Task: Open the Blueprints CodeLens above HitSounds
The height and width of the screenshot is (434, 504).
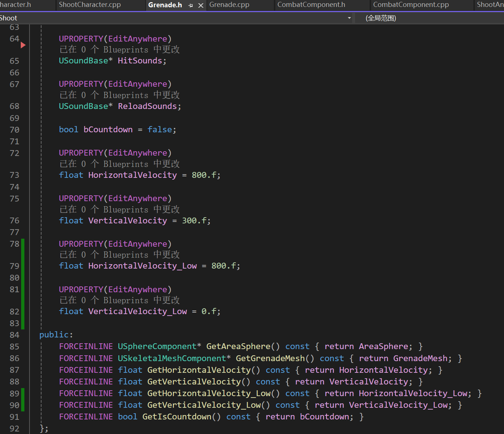Action: pos(119,50)
